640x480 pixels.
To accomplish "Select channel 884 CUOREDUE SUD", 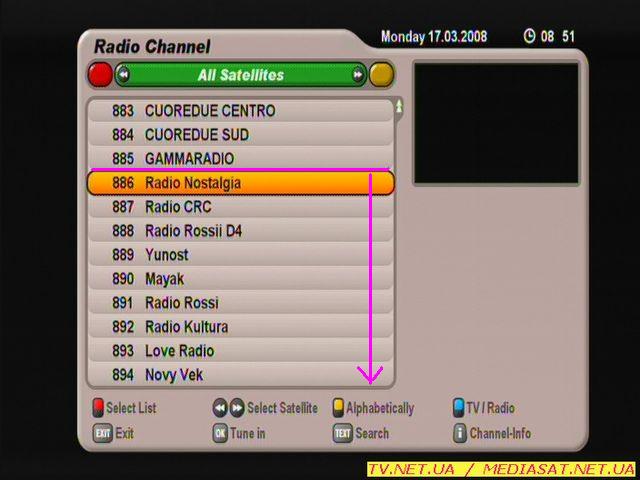I will [x=240, y=135].
